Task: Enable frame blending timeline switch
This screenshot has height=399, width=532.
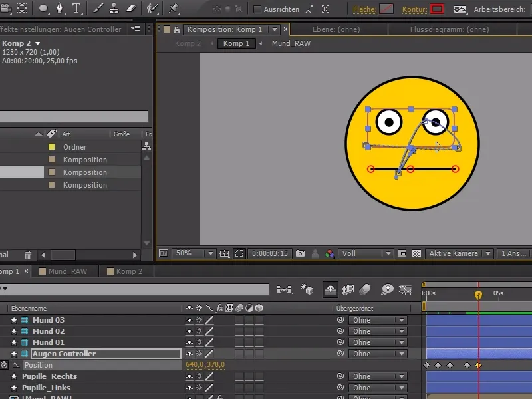Action: [348, 289]
